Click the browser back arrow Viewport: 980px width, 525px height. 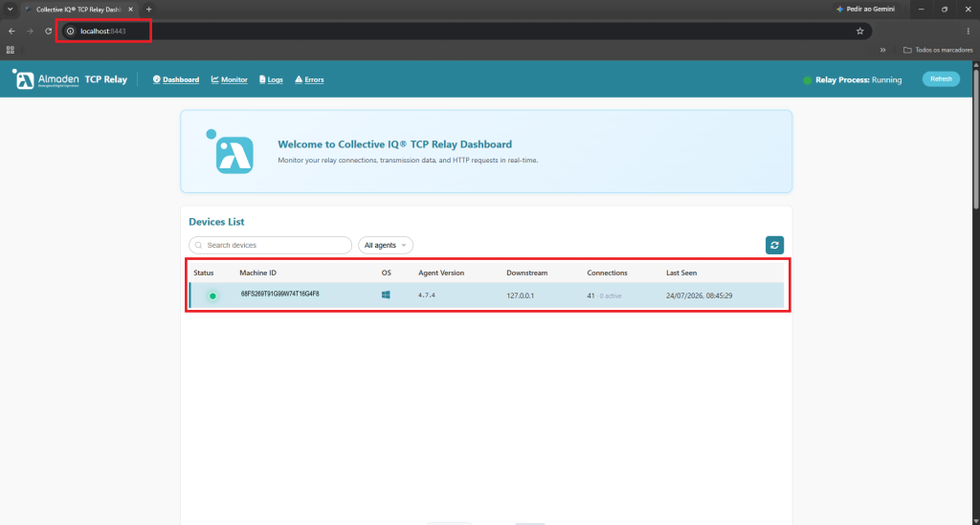pyautogui.click(x=11, y=32)
